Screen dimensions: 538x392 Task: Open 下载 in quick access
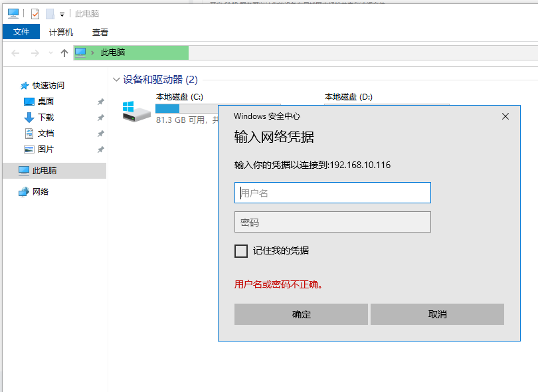46,118
